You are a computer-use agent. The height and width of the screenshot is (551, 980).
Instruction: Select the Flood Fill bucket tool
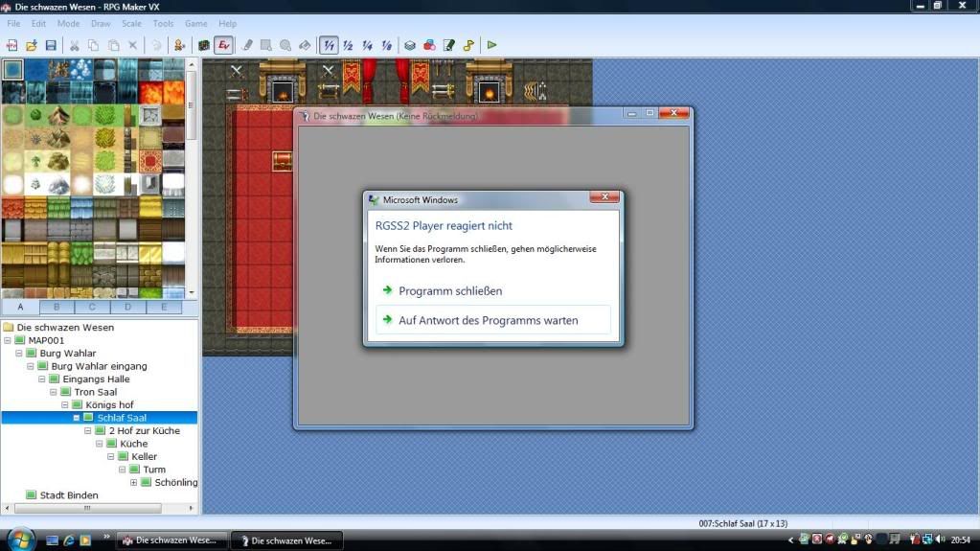[x=305, y=45]
